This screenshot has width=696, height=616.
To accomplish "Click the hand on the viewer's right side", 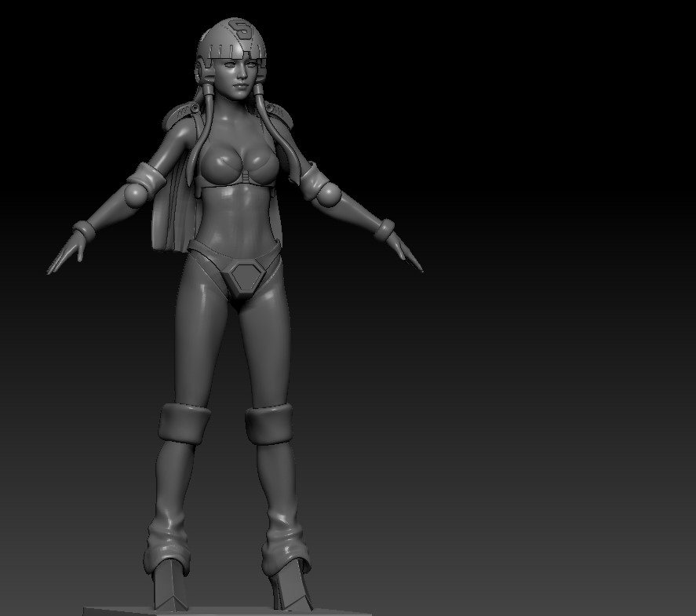I will [x=405, y=253].
